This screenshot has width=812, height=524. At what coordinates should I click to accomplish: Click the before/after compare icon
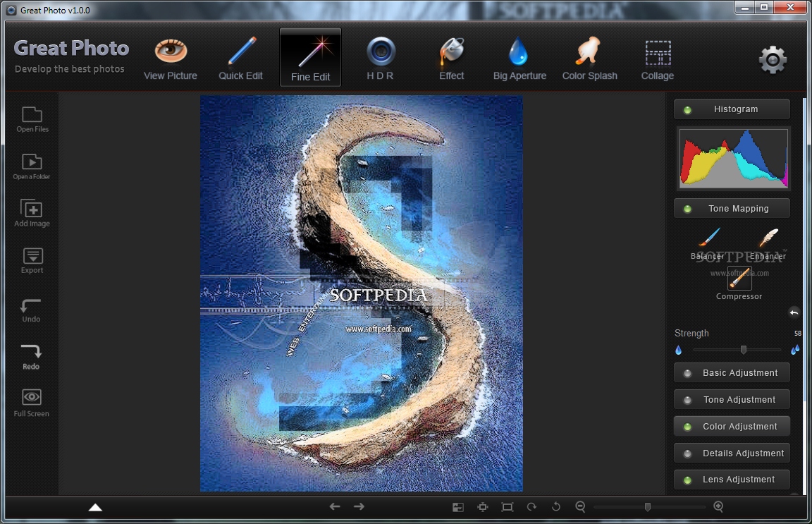pyautogui.click(x=458, y=507)
